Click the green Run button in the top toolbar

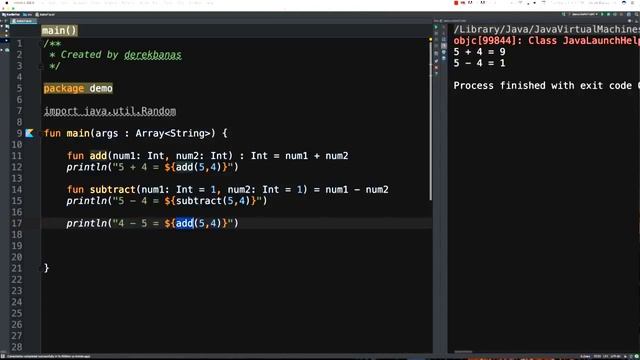coord(602,14)
